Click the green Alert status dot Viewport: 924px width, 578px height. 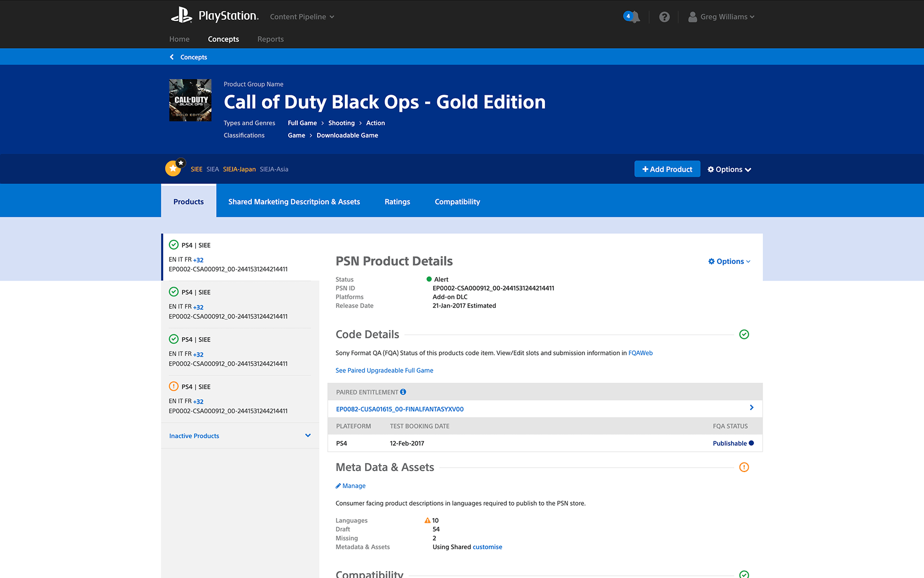pyautogui.click(x=429, y=279)
